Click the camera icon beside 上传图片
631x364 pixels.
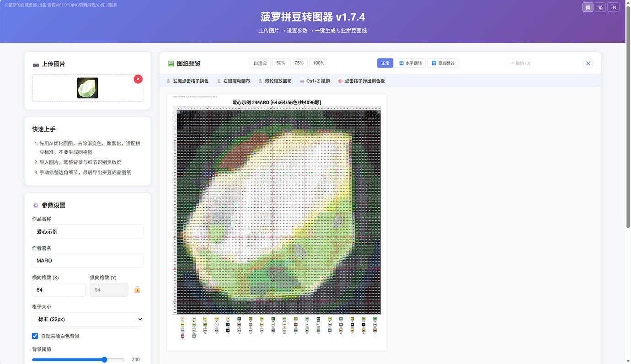click(36, 64)
